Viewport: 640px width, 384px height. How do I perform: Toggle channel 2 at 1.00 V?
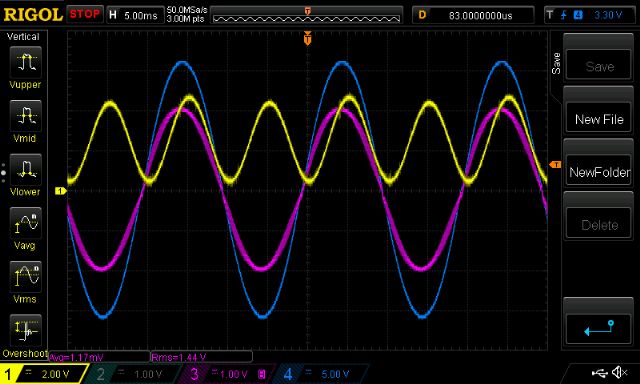point(133,374)
